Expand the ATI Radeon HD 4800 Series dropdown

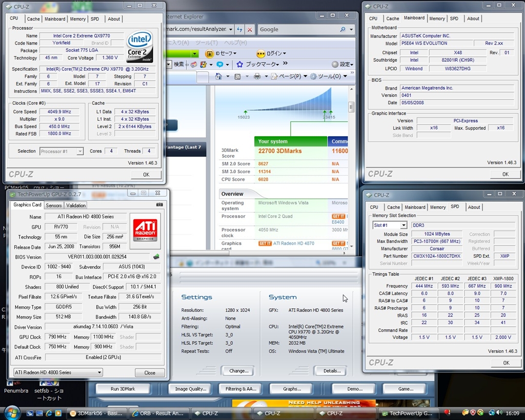pyautogui.click(x=99, y=372)
